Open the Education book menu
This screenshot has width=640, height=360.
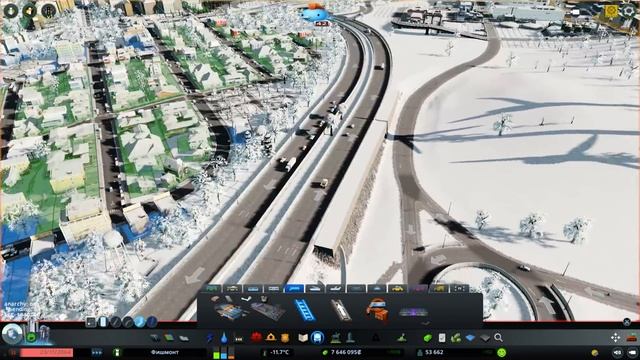pos(302,338)
